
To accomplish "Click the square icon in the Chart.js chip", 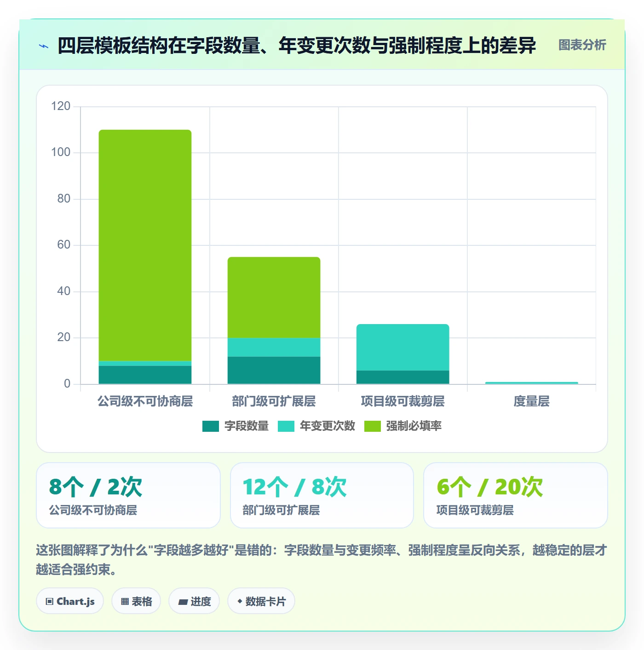I will click(50, 602).
